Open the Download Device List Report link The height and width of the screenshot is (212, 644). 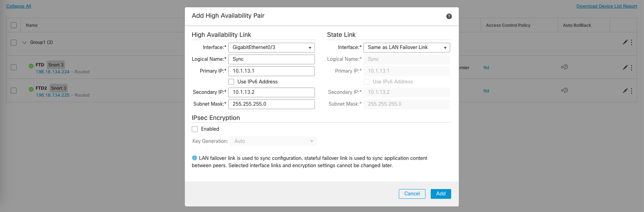pos(607,6)
